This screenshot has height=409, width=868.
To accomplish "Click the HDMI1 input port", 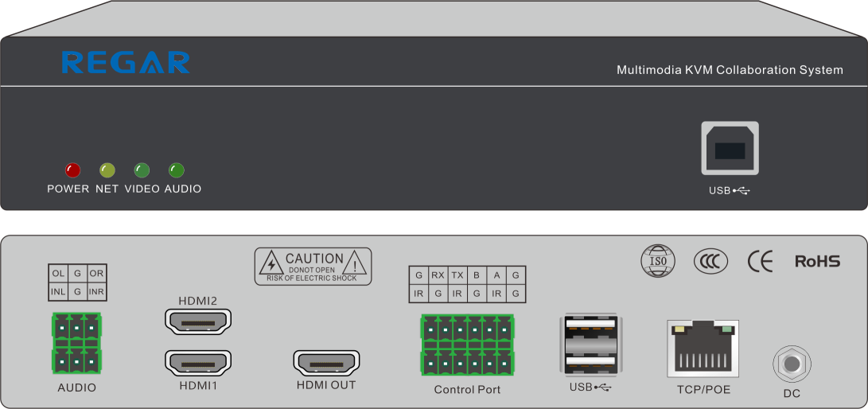I will pyautogui.click(x=198, y=363).
